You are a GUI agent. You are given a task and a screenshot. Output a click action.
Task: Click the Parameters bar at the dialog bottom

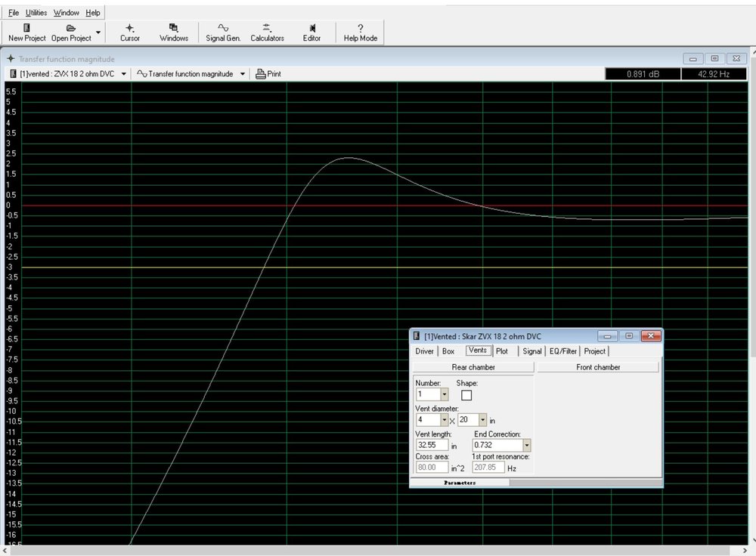coord(460,482)
